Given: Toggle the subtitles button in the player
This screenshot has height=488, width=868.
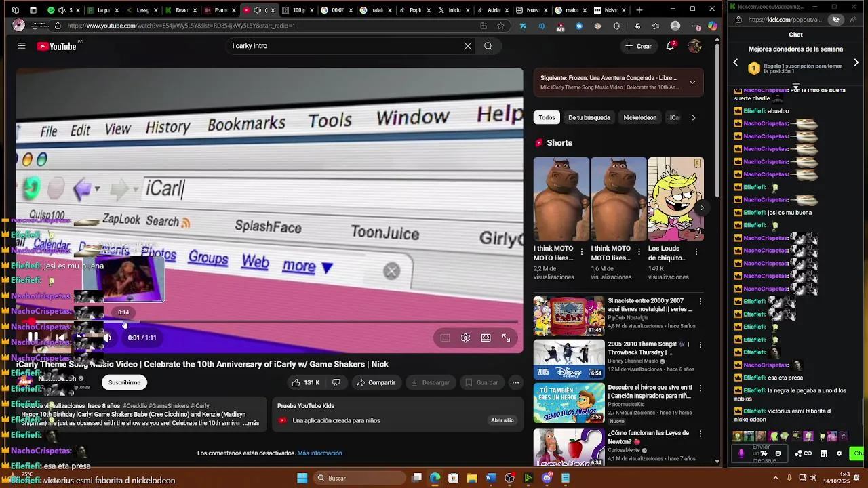Looking at the screenshot, I should tap(445, 338).
